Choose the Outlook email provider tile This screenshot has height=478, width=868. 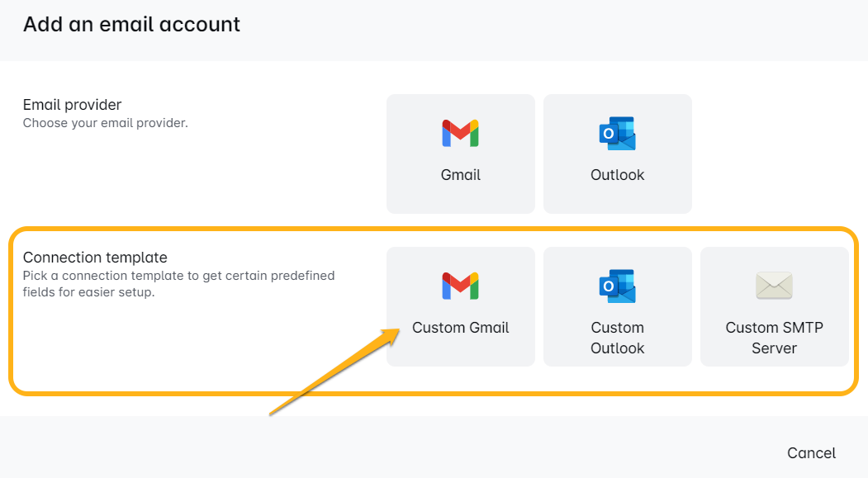tap(617, 154)
